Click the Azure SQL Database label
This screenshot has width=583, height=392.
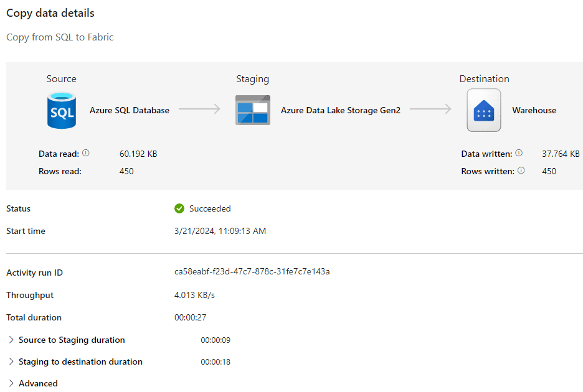[130, 110]
